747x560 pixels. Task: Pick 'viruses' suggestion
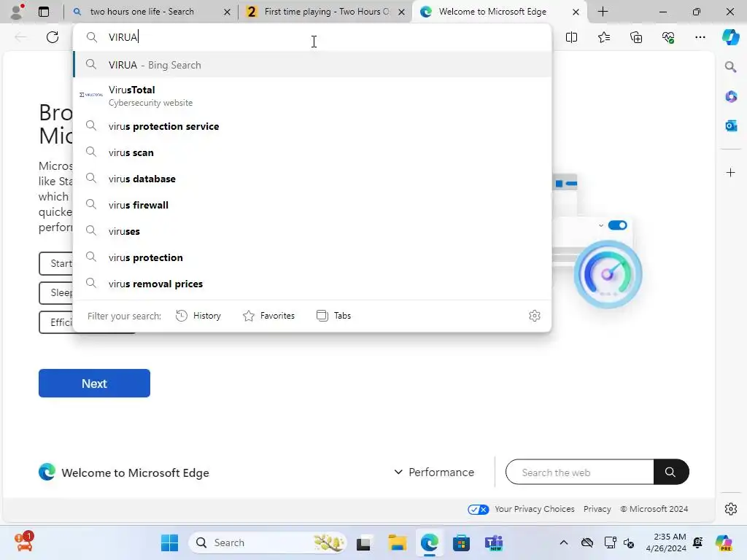click(312, 231)
